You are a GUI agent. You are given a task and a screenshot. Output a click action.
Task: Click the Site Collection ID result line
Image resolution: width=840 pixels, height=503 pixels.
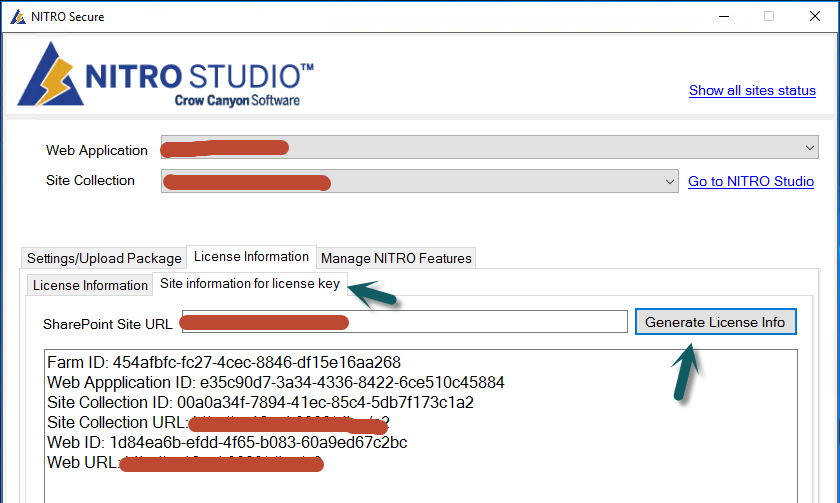click(260, 402)
